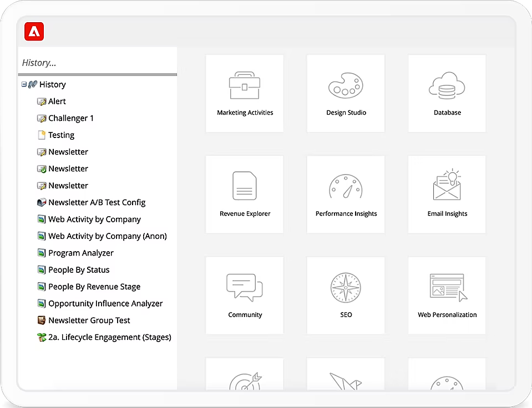The image size is (532, 408).
Task: Click the Program Analyzer report icon
Action: coord(42,253)
